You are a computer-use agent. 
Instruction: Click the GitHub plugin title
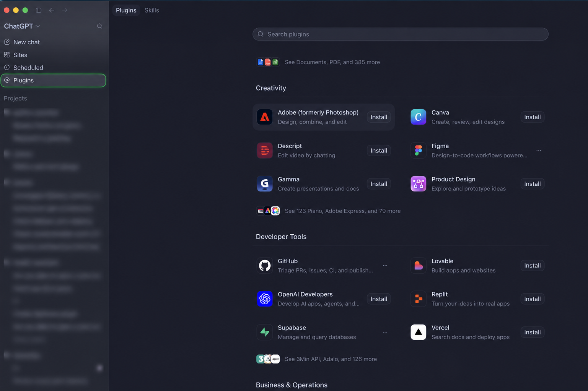pos(288,261)
